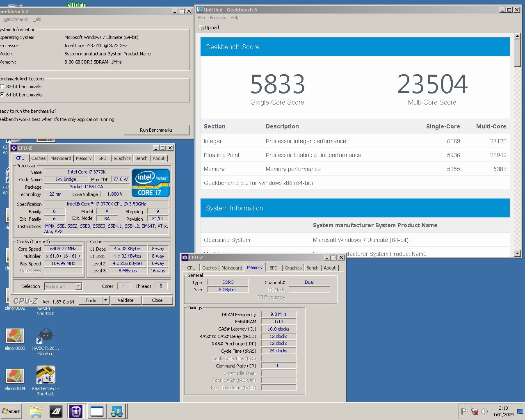Click the clock showing 2:10 in taskbar
Viewport: 525px width, 420px height.
coord(503,408)
